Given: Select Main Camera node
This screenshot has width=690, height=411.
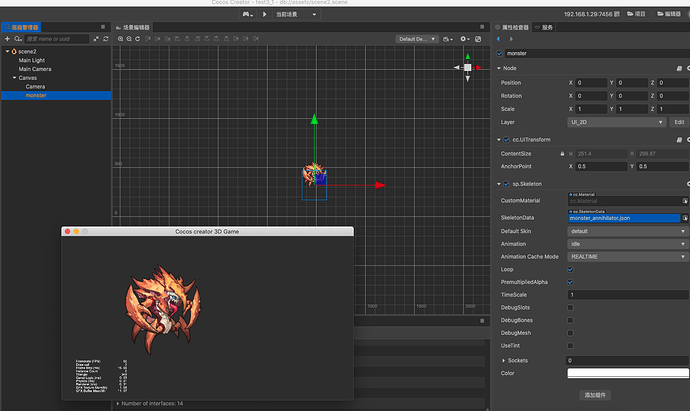Looking at the screenshot, I should [35, 69].
